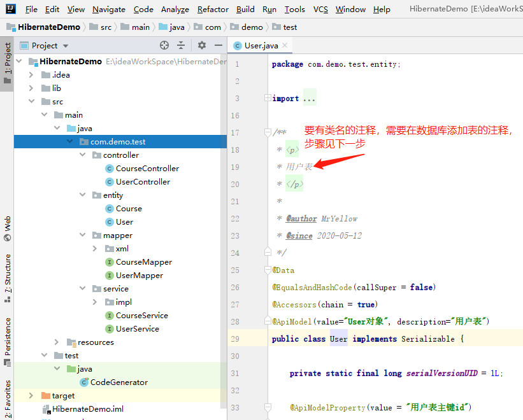
Task: Open the VCS menu
Action: (x=320, y=9)
